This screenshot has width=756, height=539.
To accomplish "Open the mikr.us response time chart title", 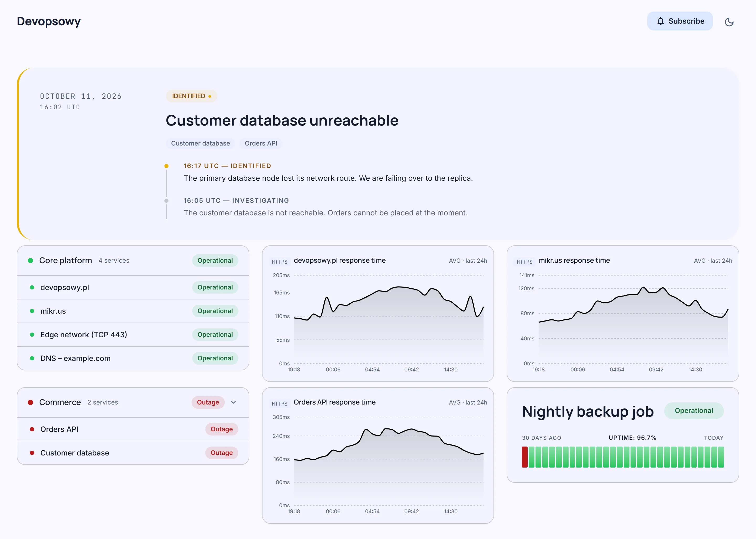I will tap(574, 260).
